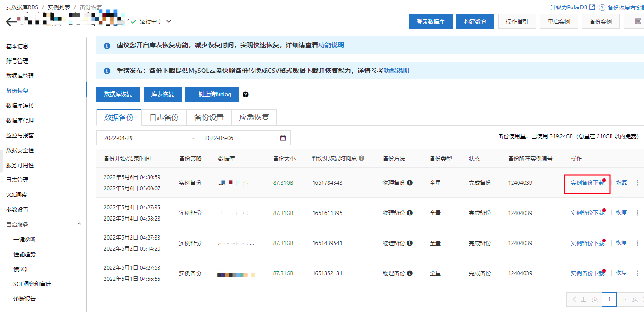Open SQL洞察 in the sidebar

[17, 195]
